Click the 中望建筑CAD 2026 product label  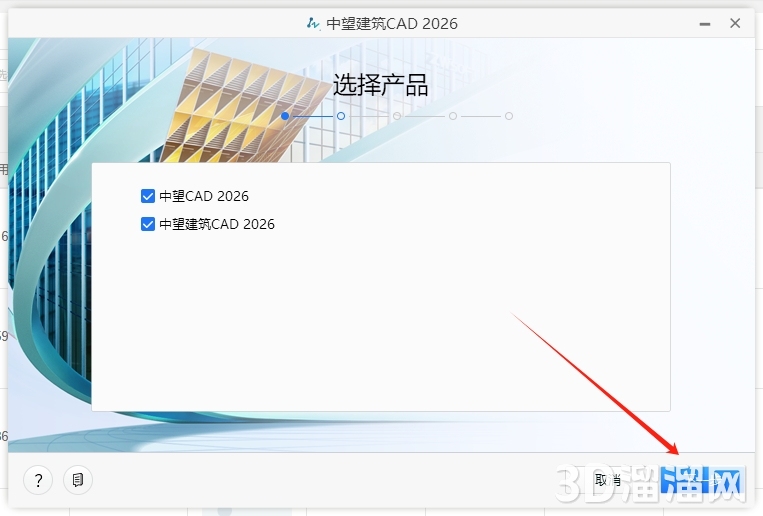click(x=217, y=224)
